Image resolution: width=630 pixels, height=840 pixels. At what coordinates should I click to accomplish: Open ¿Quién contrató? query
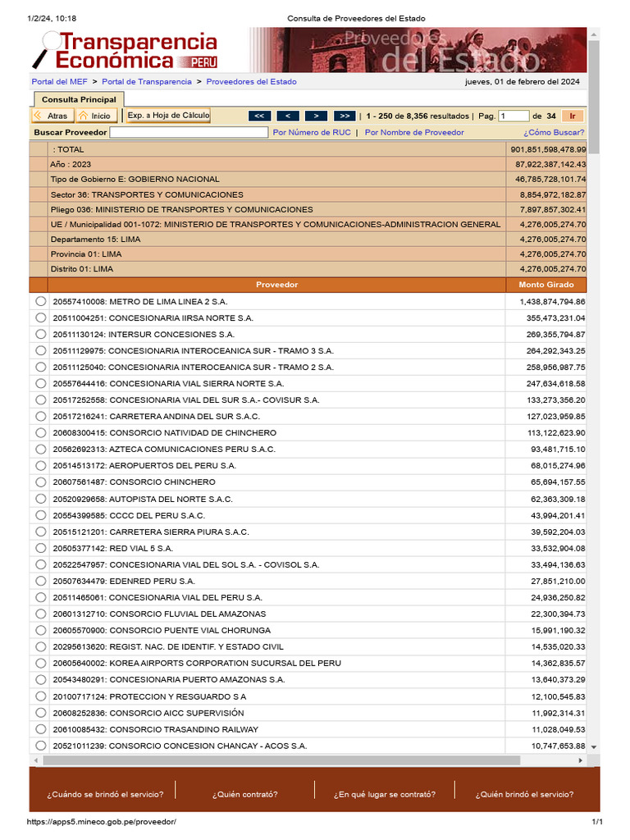244,794
